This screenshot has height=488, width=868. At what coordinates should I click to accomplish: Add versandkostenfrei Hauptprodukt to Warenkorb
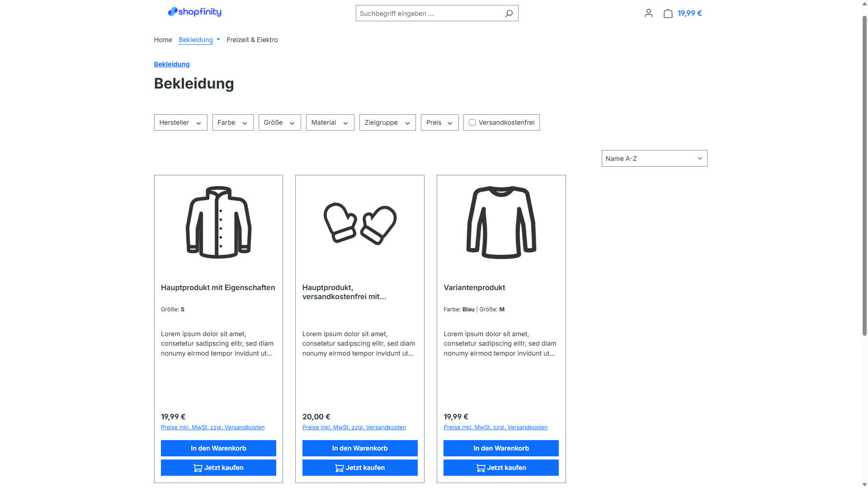360,448
